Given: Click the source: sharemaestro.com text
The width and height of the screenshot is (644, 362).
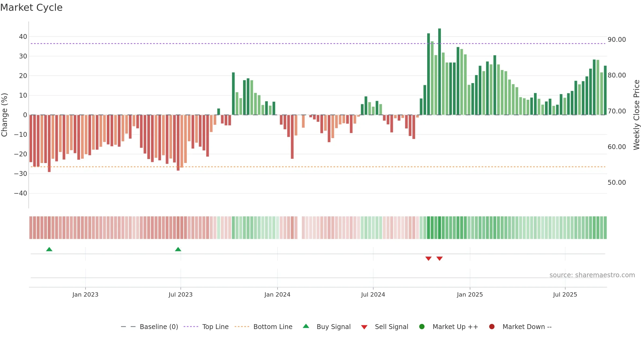Looking at the screenshot, I should click(592, 275).
